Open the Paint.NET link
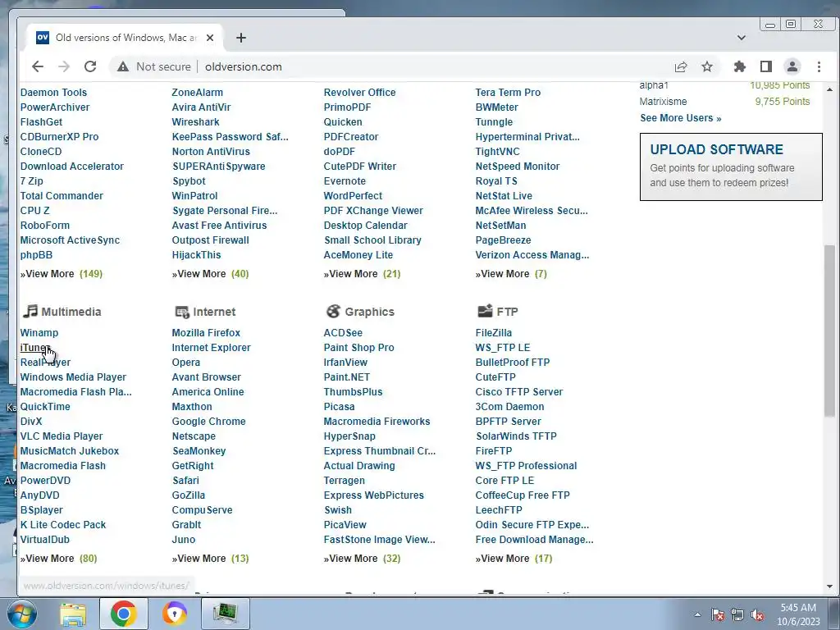Screen dimensions: 840x630 tap(347, 377)
